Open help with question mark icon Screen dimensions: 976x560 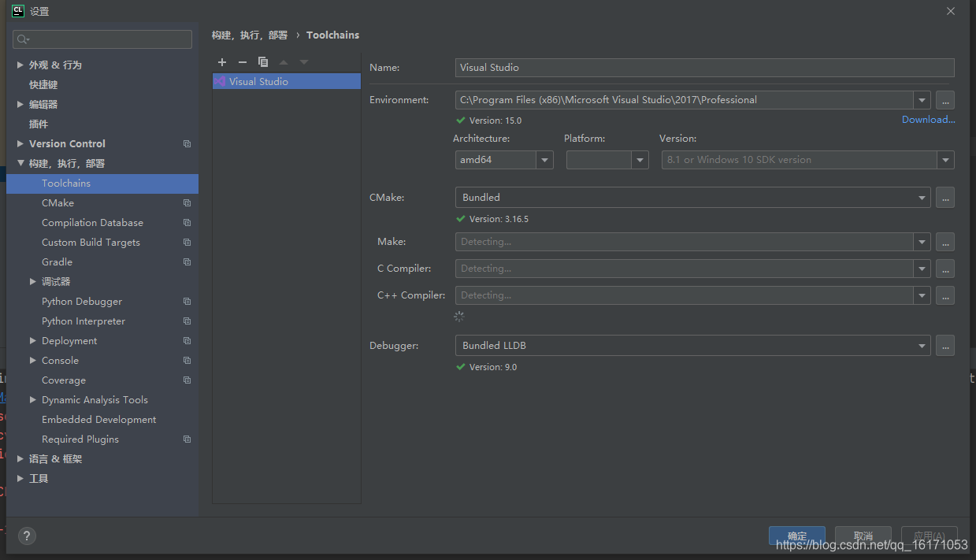[x=27, y=536]
